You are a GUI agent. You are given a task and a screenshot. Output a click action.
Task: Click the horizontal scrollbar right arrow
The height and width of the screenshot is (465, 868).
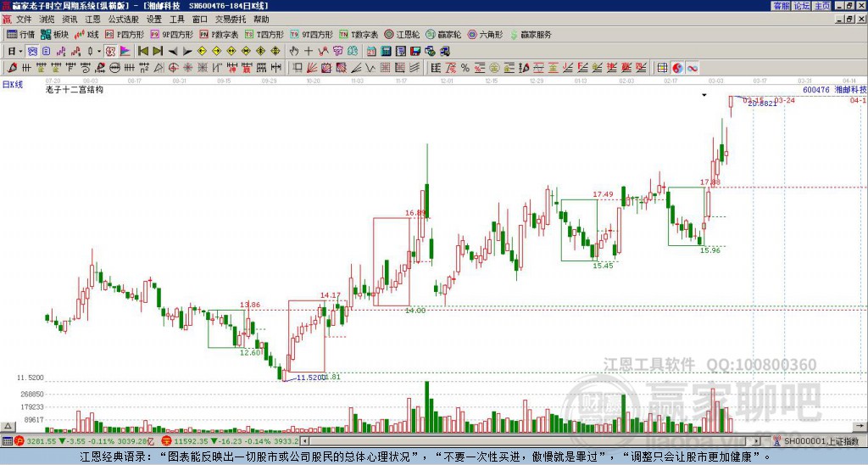point(756,441)
